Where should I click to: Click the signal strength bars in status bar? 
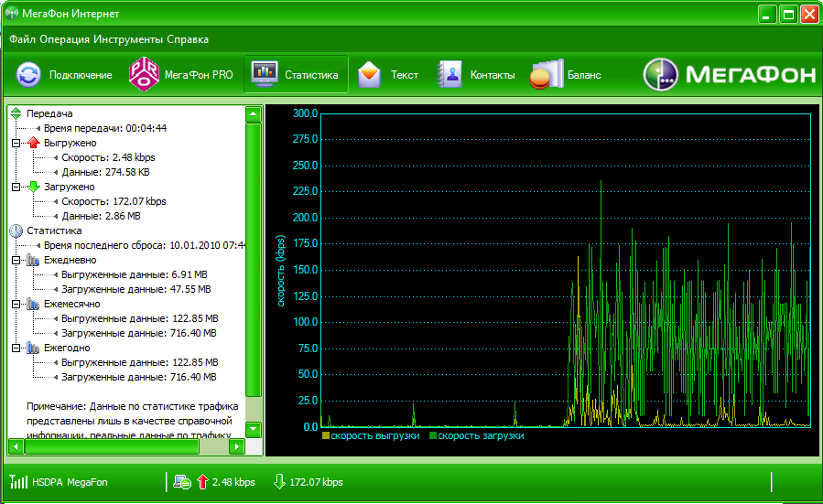(18, 481)
